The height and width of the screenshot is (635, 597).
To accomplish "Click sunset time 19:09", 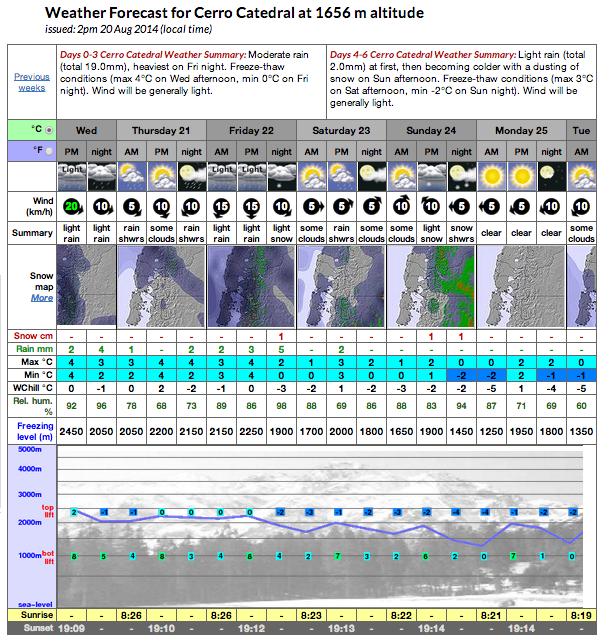I will pos(71,629).
